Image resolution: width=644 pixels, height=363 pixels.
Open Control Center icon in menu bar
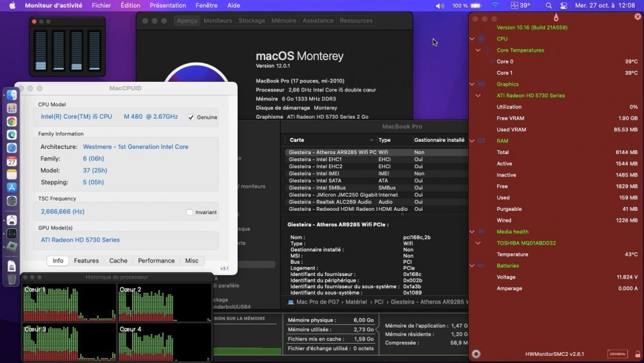click(563, 6)
